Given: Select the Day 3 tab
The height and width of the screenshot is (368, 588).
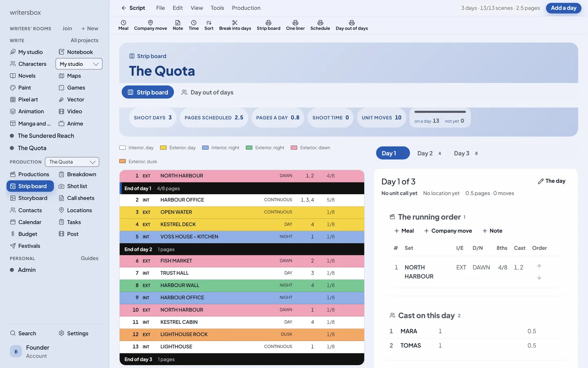Looking at the screenshot, I should coord(466,153).
